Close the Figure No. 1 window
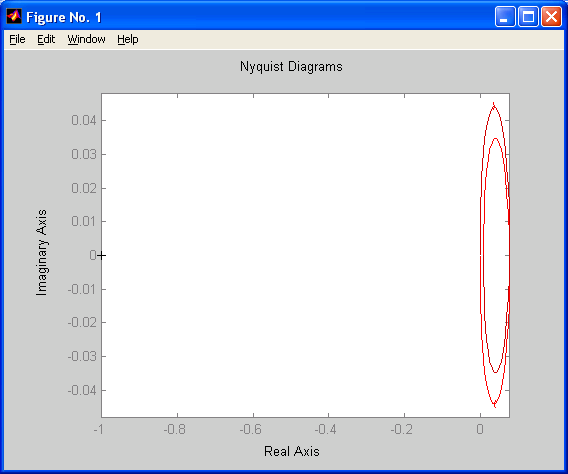 click(x=551, y=17)
